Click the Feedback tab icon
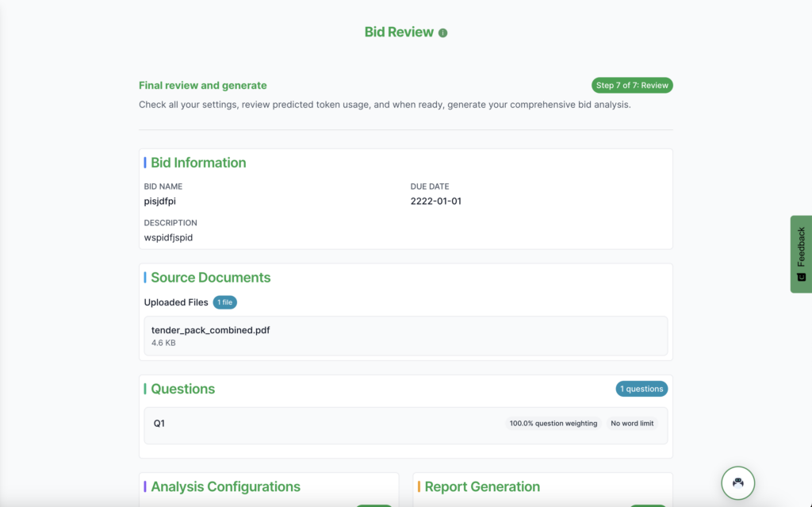 [x=801, y=277]
